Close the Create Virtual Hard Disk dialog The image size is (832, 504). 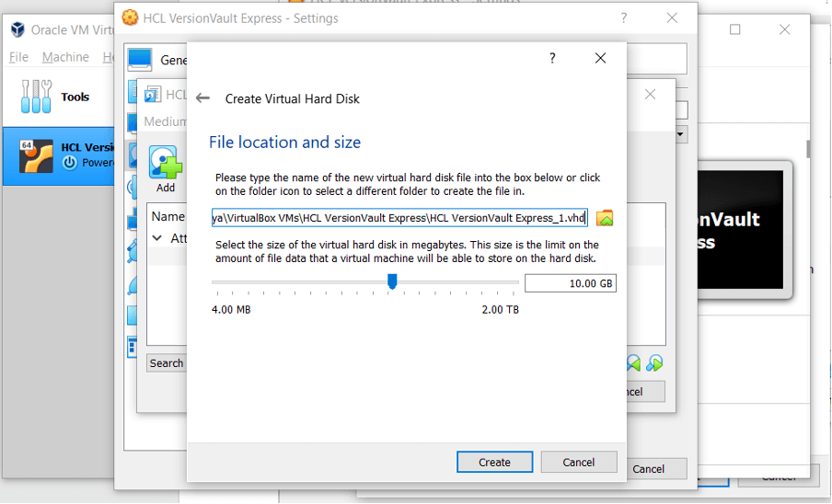pos(600,58)
